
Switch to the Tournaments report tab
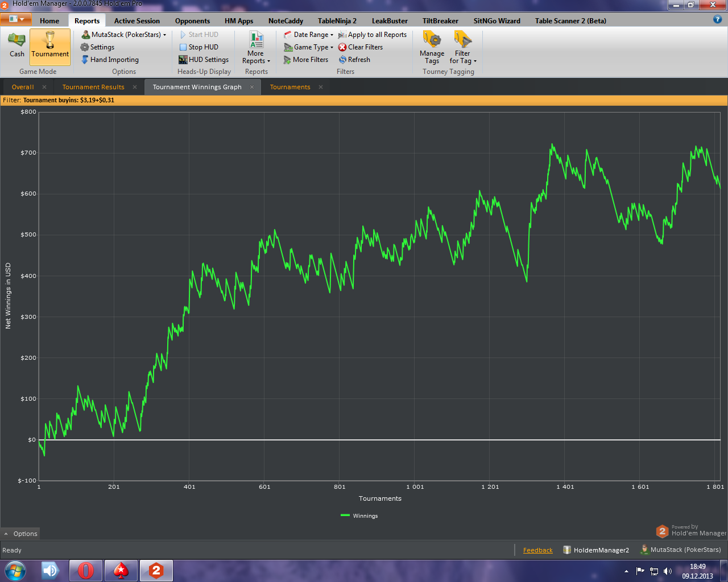pos(290,87)
